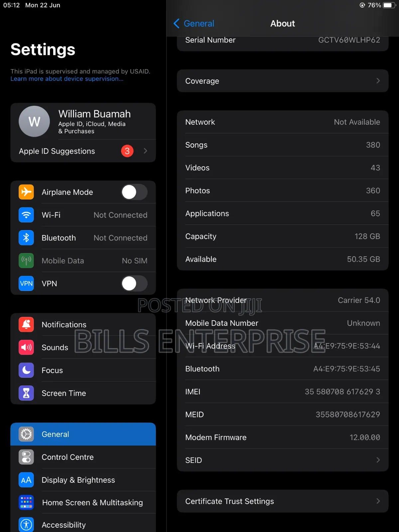Viewport: 399px width, 532px height.
Task: Tap Mobile Data Number 'Unknown'
Action: tap(363, 323)
